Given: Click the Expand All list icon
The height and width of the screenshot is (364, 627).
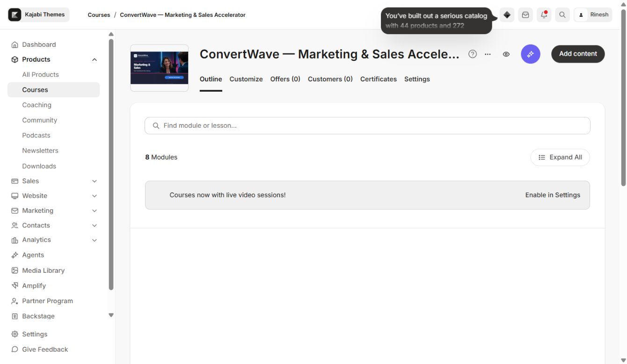Looking at the screenshot, I should [542, 157].
